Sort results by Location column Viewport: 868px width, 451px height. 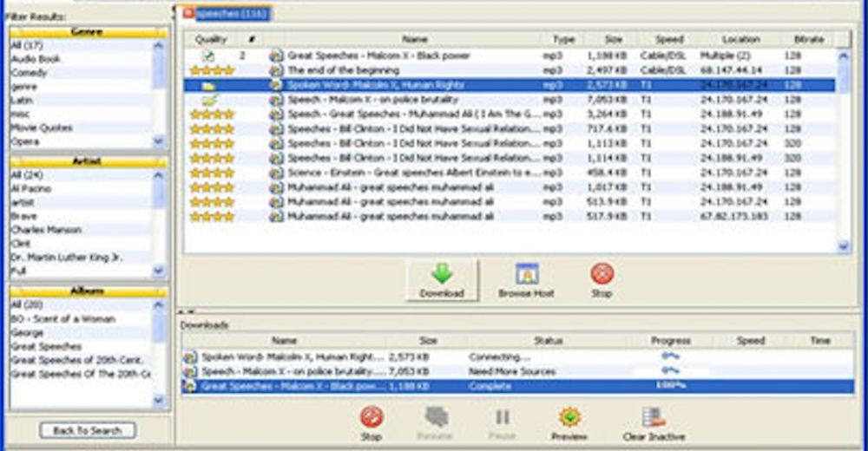tap(740, 39)
